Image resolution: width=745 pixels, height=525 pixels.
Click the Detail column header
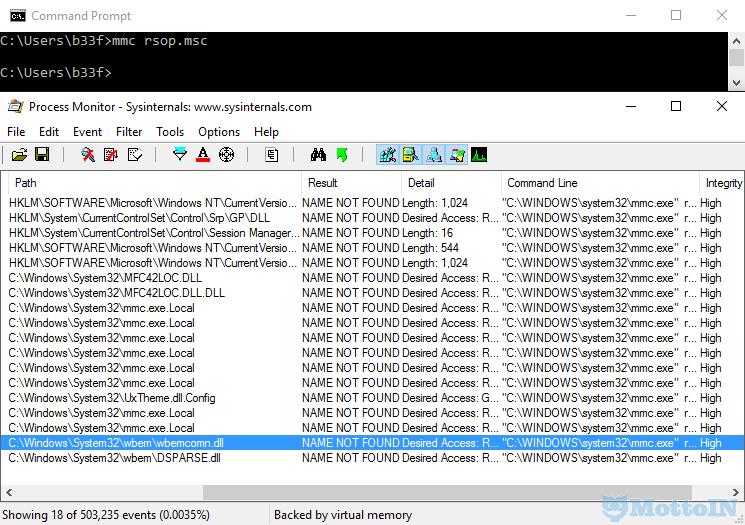pyautogui.click(x=451, y=183)
